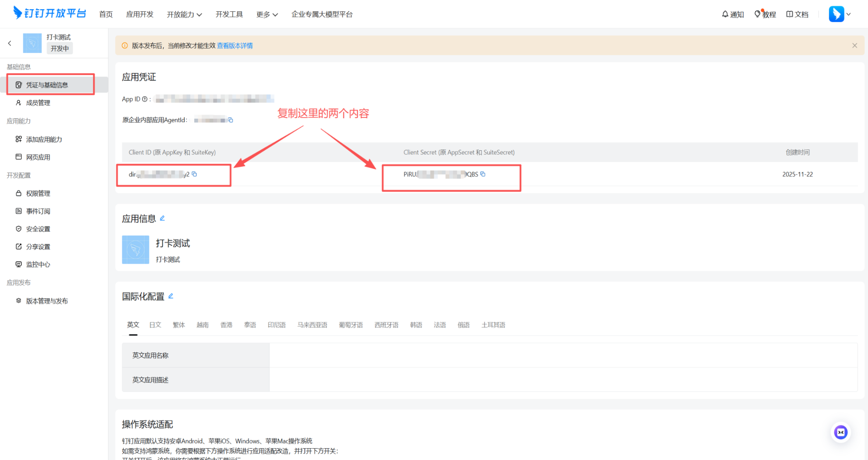Viewport: 868px width, 460px height.
Task: Go back using the left arrow
Action: (10, 43)
